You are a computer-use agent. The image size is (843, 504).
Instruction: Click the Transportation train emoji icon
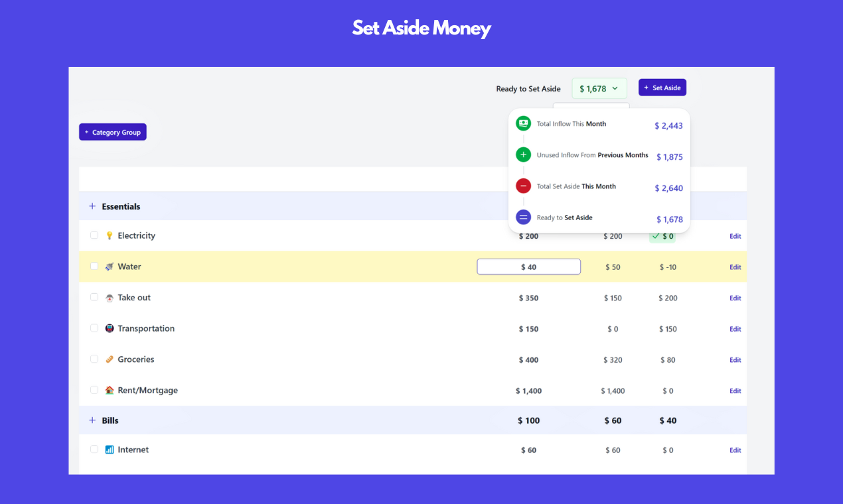tap(110, 328)
